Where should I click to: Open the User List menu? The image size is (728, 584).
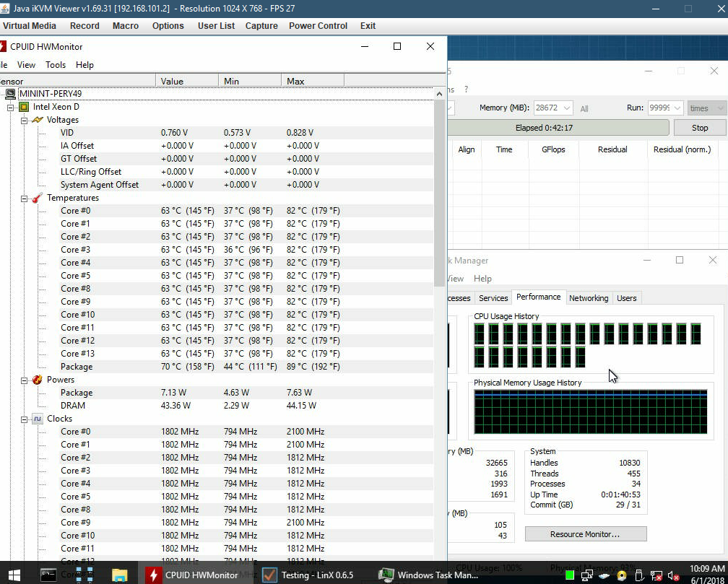point(216,26)
